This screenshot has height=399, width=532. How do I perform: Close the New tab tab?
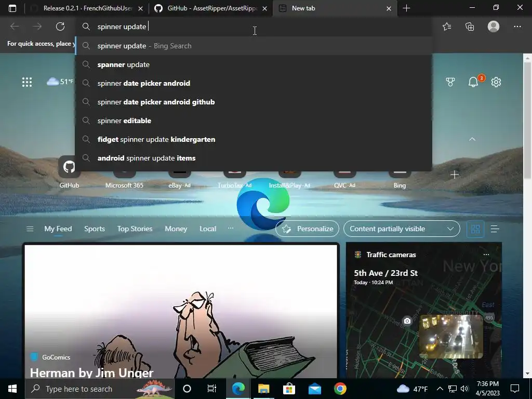coord(389,8)
